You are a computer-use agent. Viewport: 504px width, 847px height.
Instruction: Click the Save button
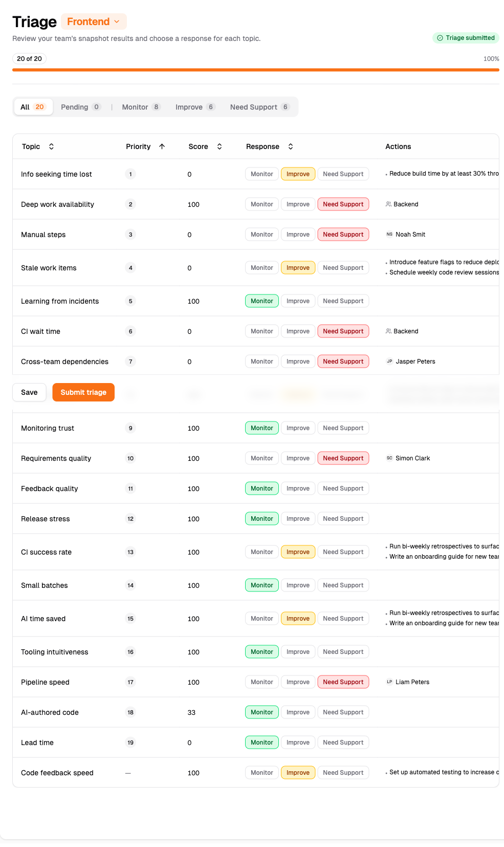[29, 392]
